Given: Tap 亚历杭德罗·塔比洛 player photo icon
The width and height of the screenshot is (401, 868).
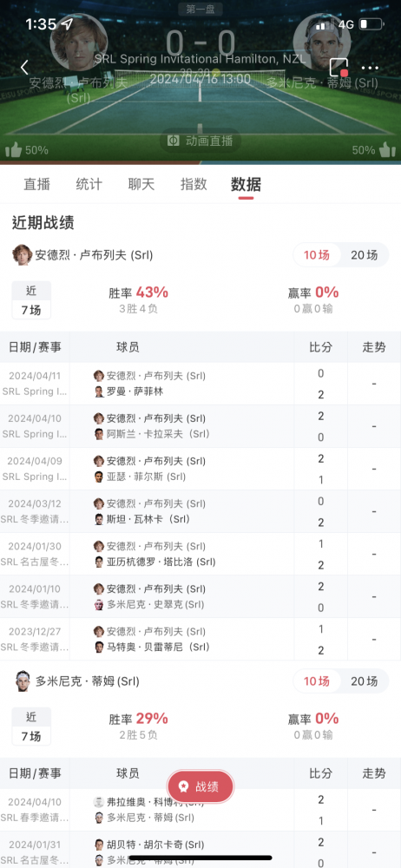Looking at the screenshot, I should pos(99,562).
